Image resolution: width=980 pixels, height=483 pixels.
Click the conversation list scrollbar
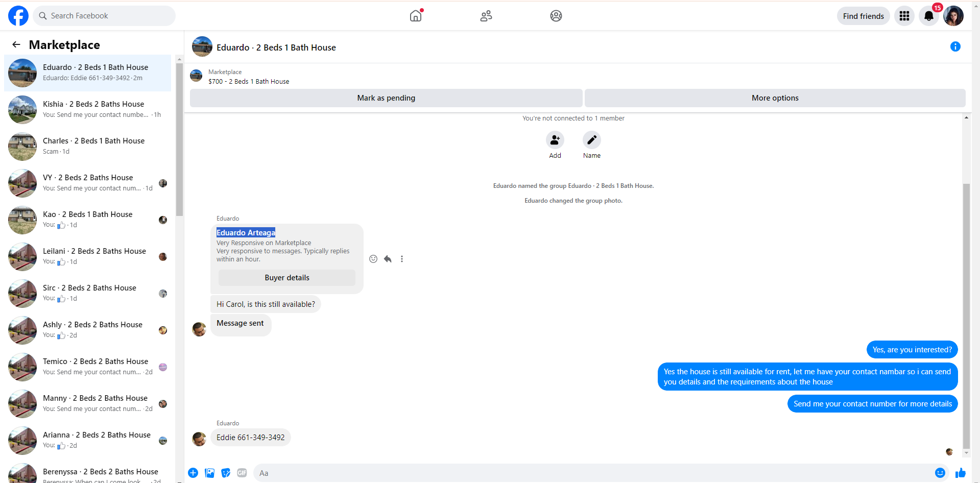tap(179, 139)
